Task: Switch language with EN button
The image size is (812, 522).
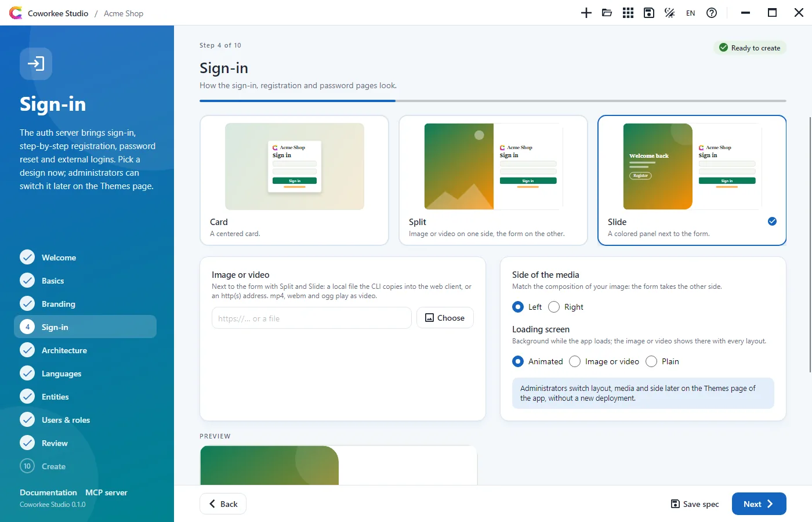Action: 691,13
